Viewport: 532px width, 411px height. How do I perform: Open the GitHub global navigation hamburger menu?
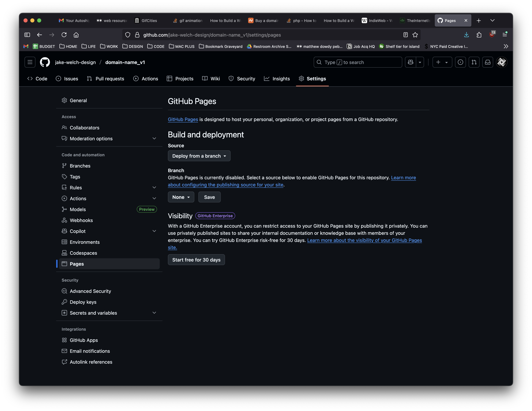30,62
